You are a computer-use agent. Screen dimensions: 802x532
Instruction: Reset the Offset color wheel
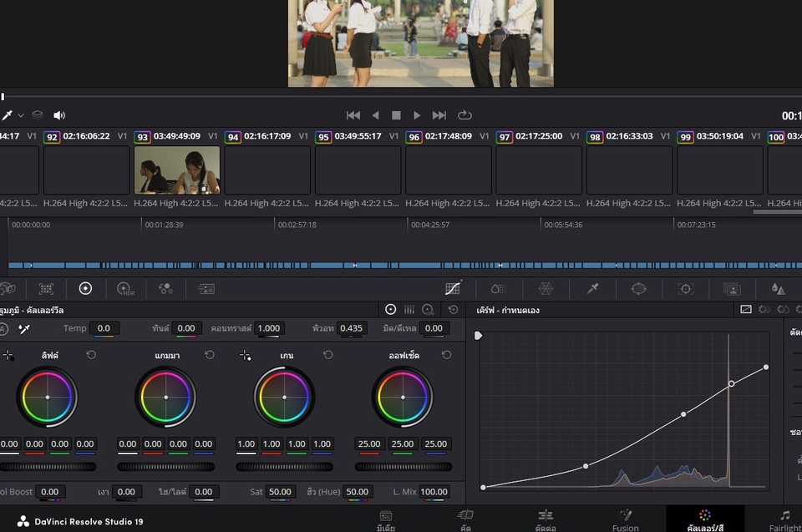tap(447, 355)
